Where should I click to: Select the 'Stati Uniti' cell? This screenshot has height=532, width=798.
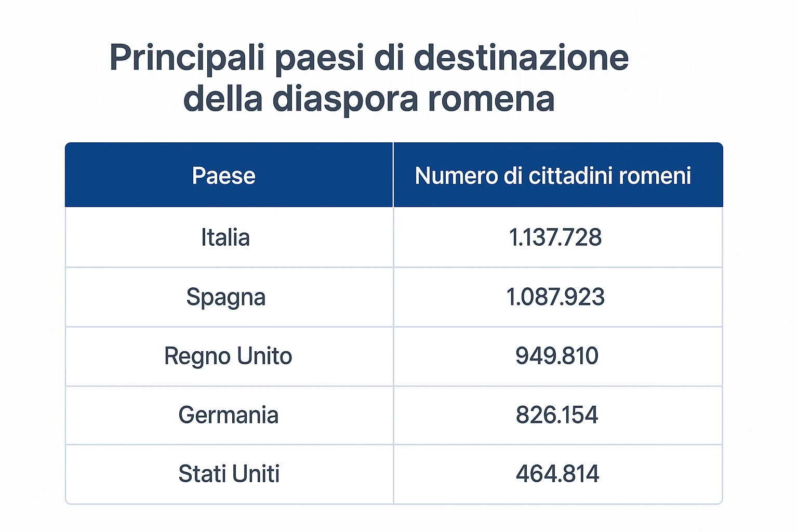point(229,474)
